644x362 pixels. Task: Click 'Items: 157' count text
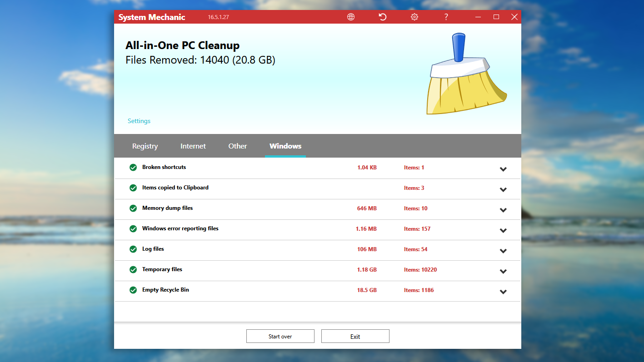(x=417, y=229)
